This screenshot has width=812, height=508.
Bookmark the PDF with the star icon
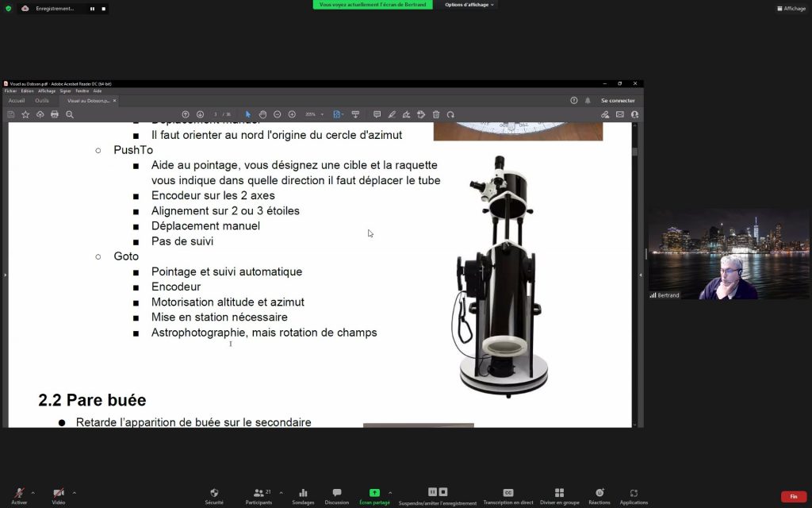25,114
